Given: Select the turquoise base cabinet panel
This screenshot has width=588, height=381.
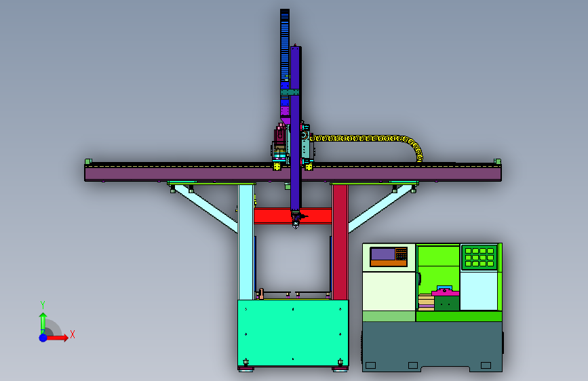Looking at the screenshot, I should 293,333.
